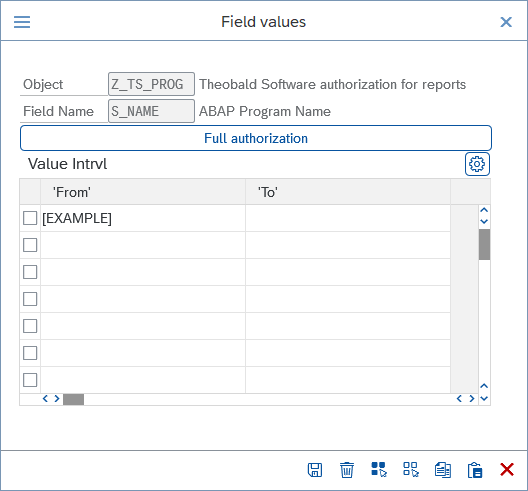Open table settings with the gear icon

(477, 164)
